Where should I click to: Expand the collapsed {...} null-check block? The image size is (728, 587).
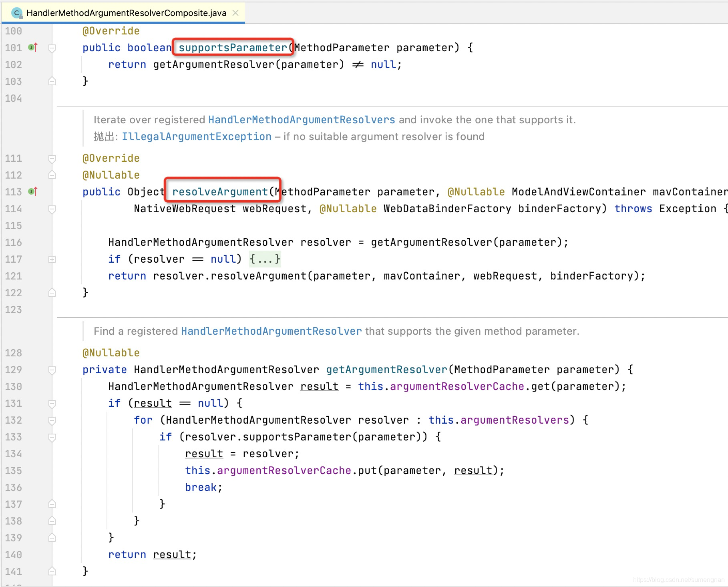(x=265, y=259)
